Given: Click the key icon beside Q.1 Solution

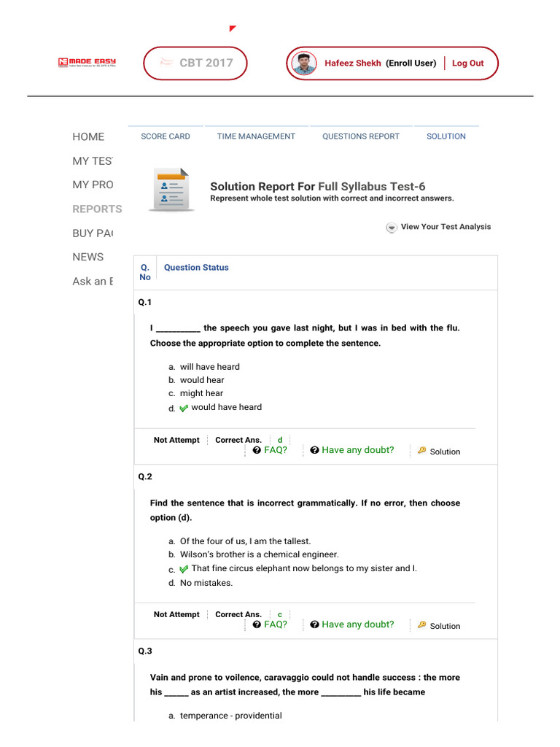Looking at the screenshot, I should tap(421, 451).
